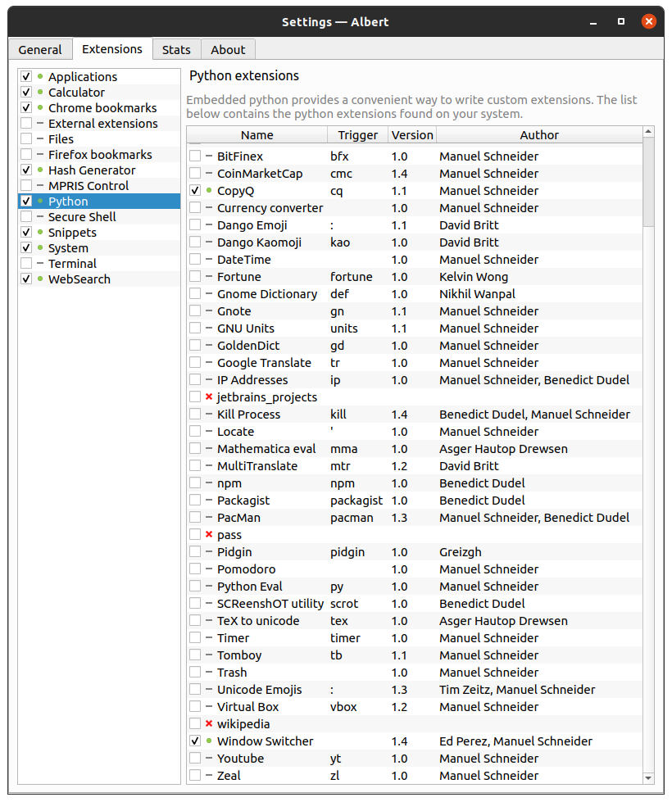672x802 pixels.
Task: Click the green status dot beside CopyQ
Action: coord(209,190)
